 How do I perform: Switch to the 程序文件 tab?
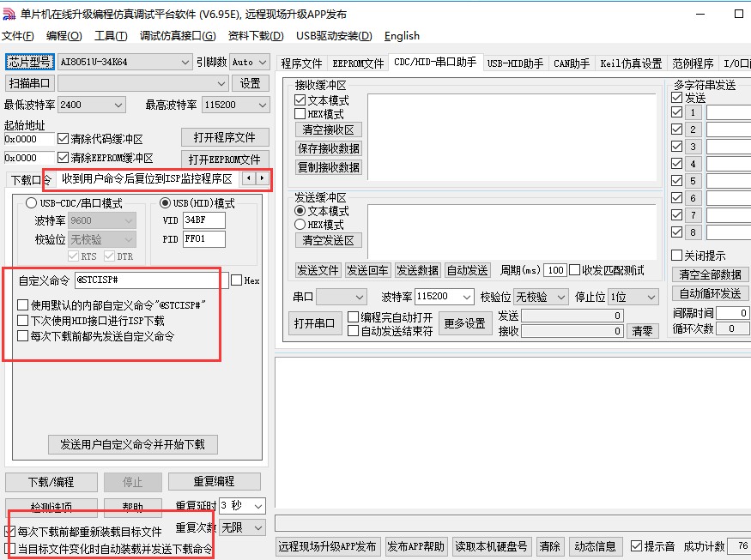click(301, 63)
